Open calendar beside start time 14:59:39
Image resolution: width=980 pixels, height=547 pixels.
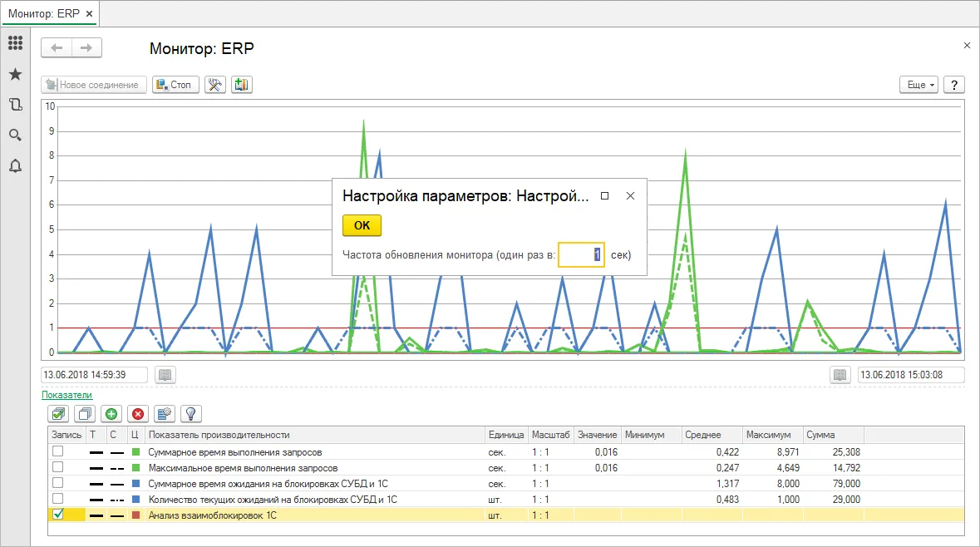(x=165, y=374)
